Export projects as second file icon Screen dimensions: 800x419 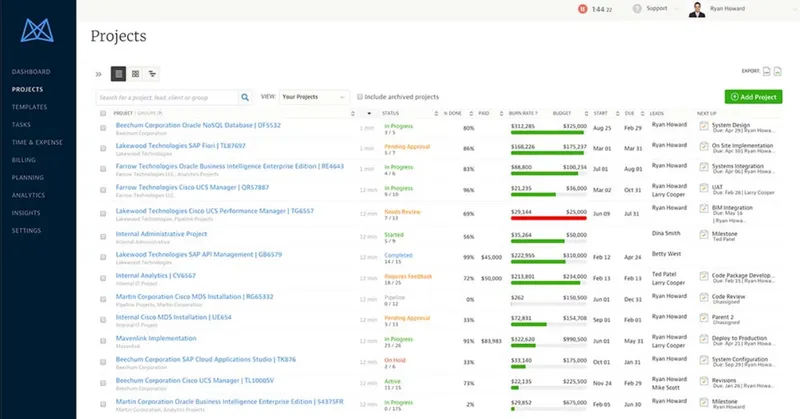778,71
